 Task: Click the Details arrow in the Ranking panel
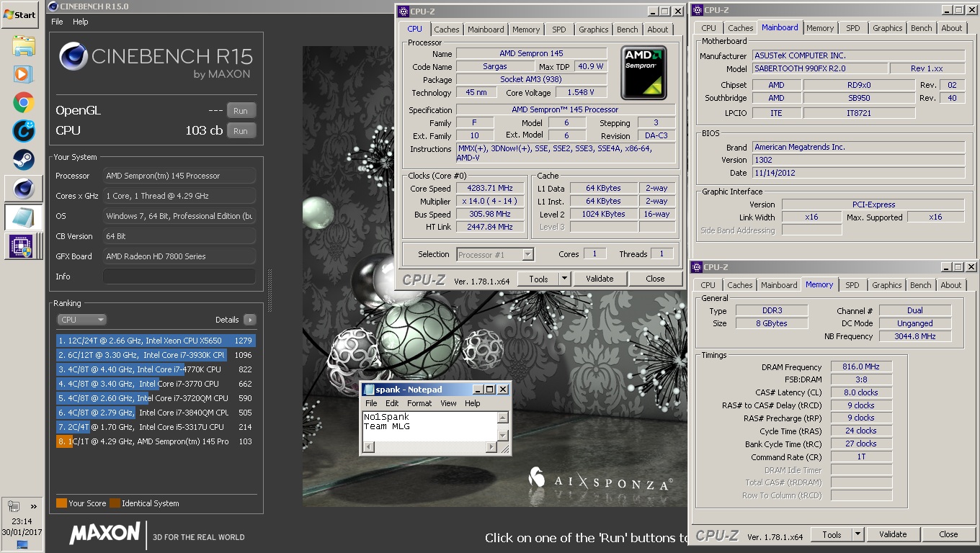249,320
